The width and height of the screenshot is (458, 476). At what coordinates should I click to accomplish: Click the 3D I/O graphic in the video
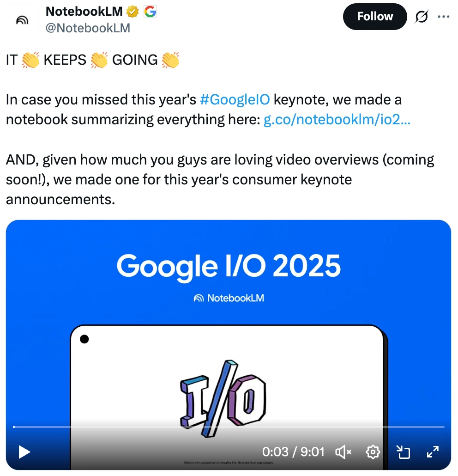coord(223,398)
